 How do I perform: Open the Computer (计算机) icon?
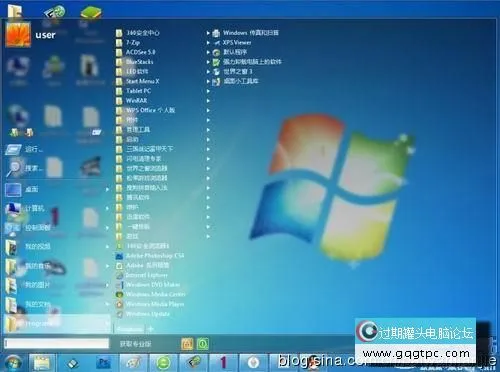coord(13,209)
